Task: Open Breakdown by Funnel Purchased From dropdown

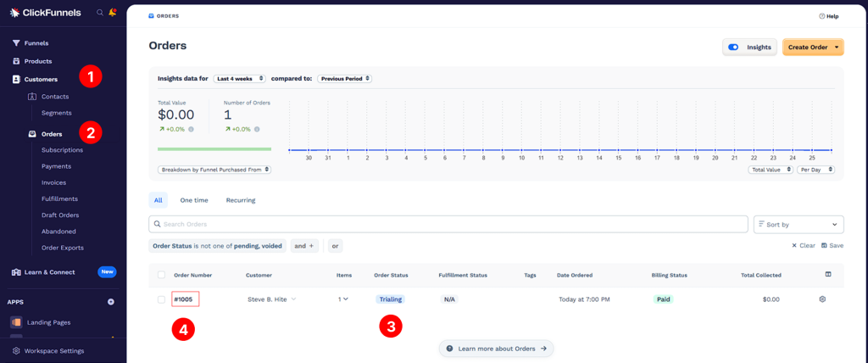Action: point(214,170)
